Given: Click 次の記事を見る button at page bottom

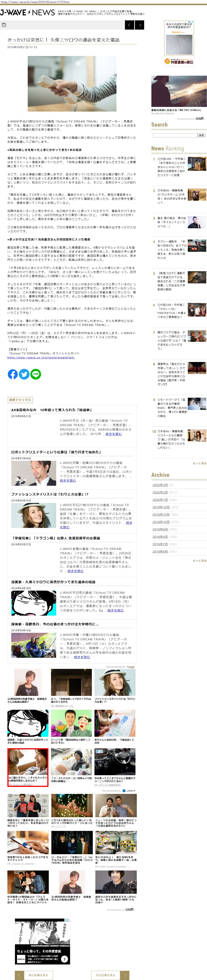Looking at the screenshot, I should [x=105, y=975].
